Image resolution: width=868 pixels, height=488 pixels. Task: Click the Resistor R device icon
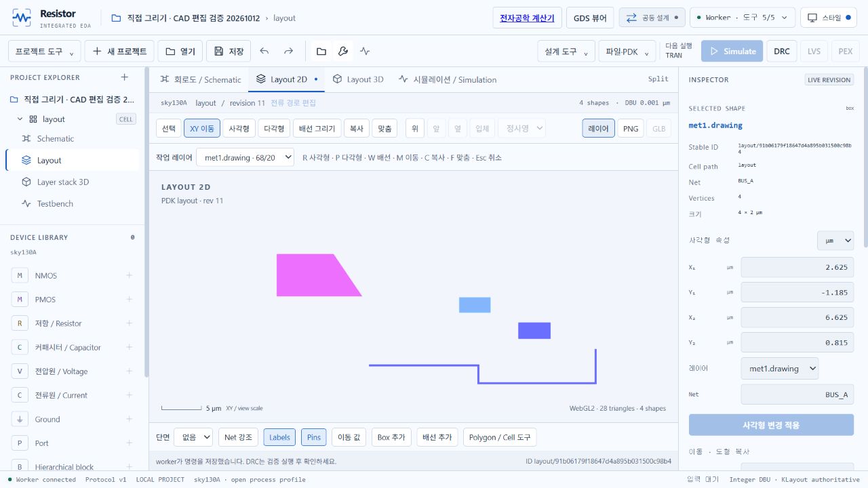20,323
